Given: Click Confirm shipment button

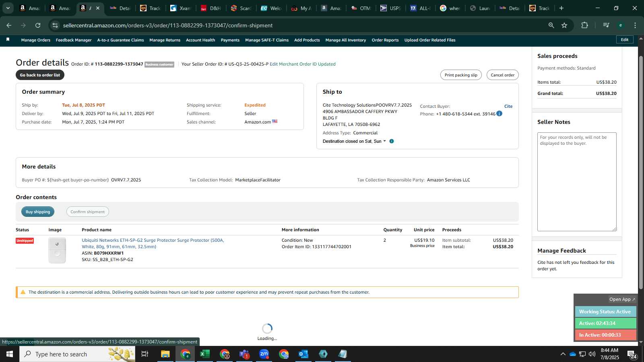Looking at the screenshot, I should [87, 212].
